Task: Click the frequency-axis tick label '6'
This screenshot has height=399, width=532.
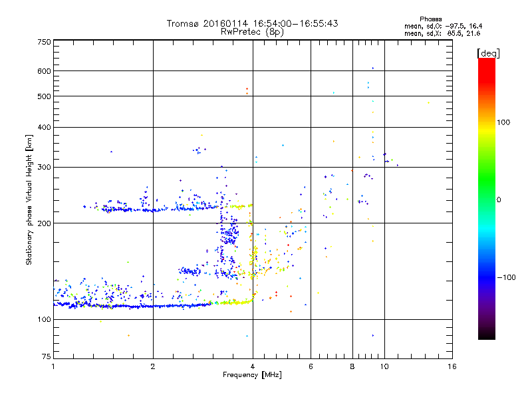Action: 311,366
